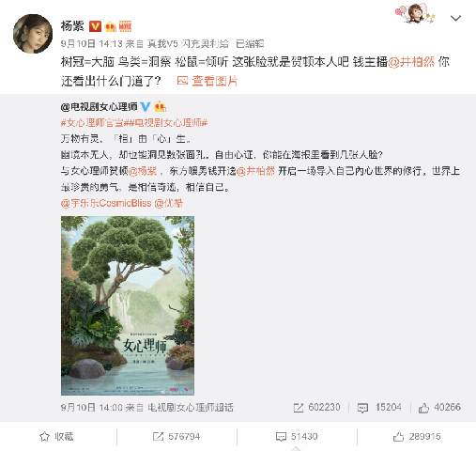The image size is (476, 451).
Task: Open the @电视剧女心理师 account
Action: pos(100,107)
